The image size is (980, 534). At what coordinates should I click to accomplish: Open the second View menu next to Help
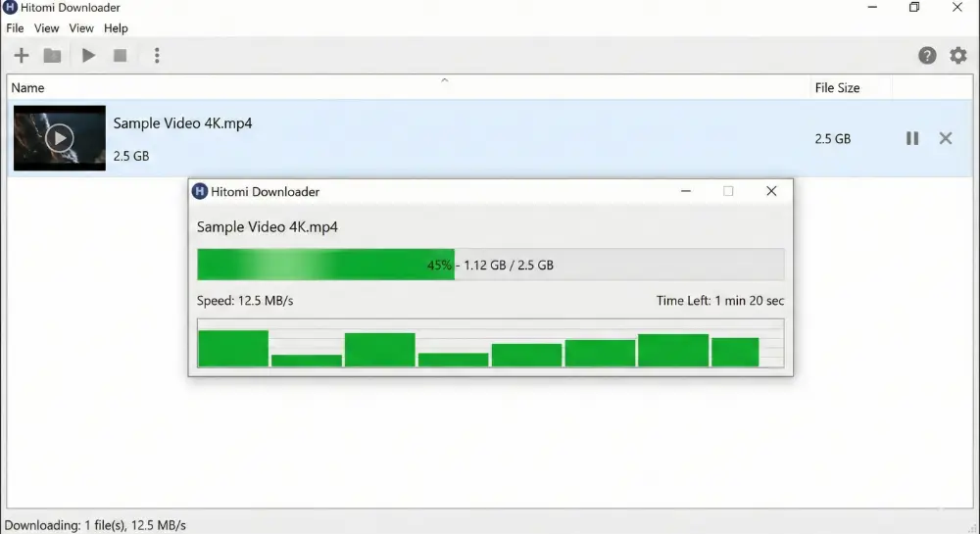point(81,28)
